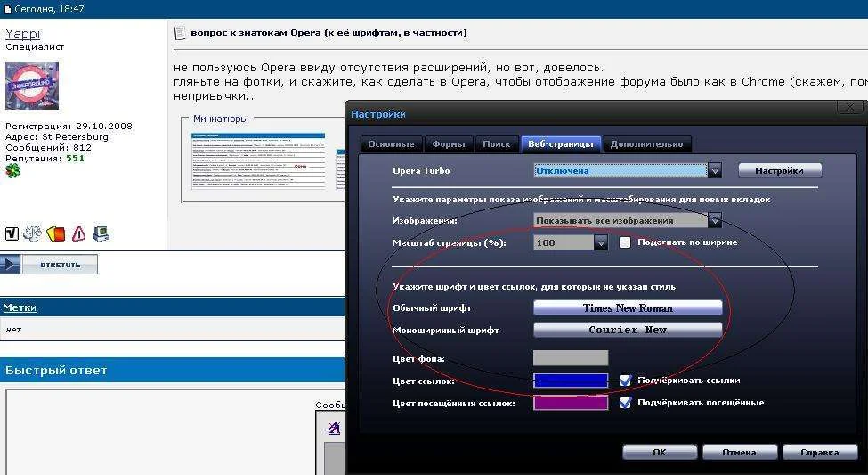868x475 pixels.
Task: Click the post title about Opera fonts
Action: coord(329,33)
